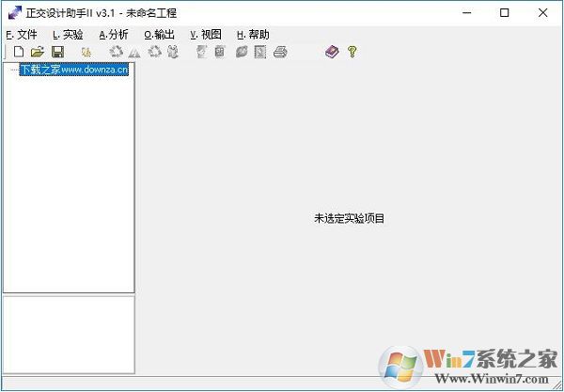Click the grayed triangle toolbar icon
The width and height of the screenshot is (564, 392).
134,54
